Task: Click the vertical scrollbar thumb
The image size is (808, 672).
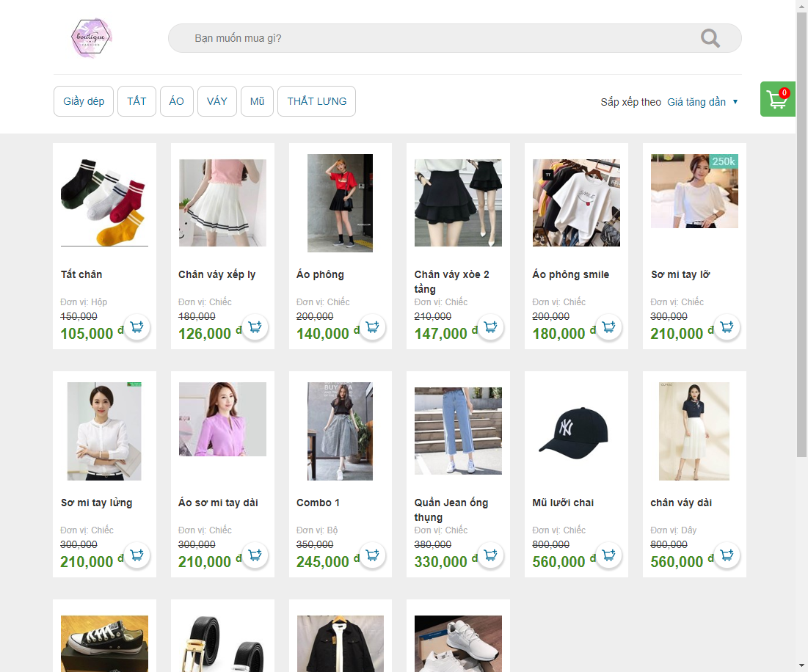Action: coord(801,234)
